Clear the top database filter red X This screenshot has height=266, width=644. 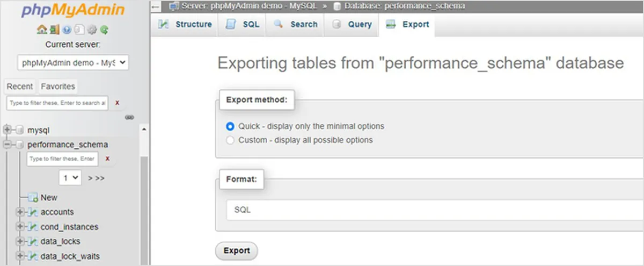(x=117, y=103)
